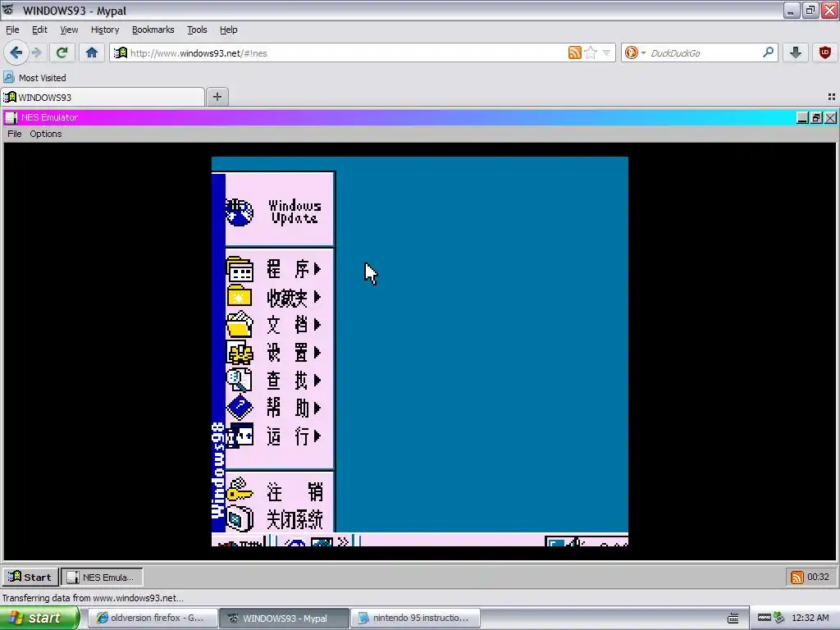Open the History menu
The width and height of the screenshot is (840, 630).
[x=105, y=30]
